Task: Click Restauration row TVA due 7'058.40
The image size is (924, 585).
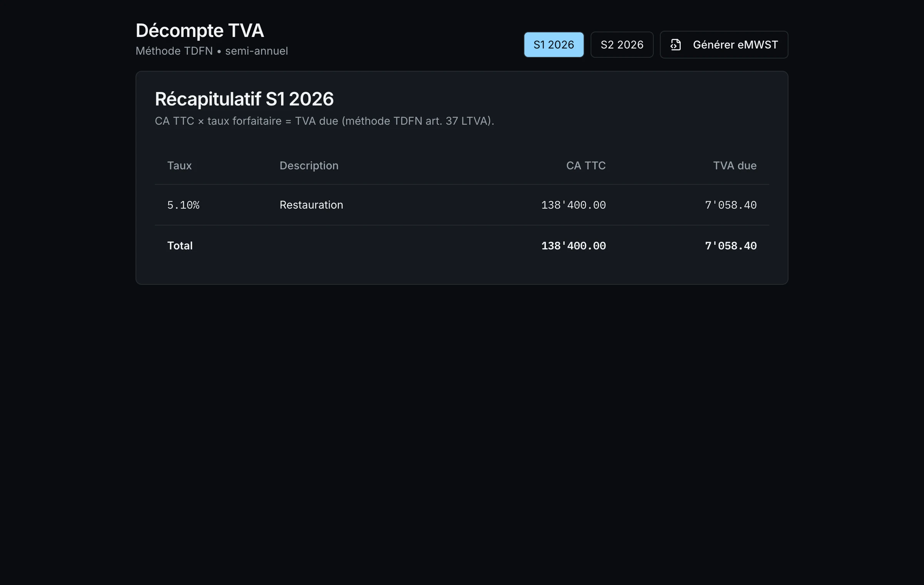Action: [731, 205]
